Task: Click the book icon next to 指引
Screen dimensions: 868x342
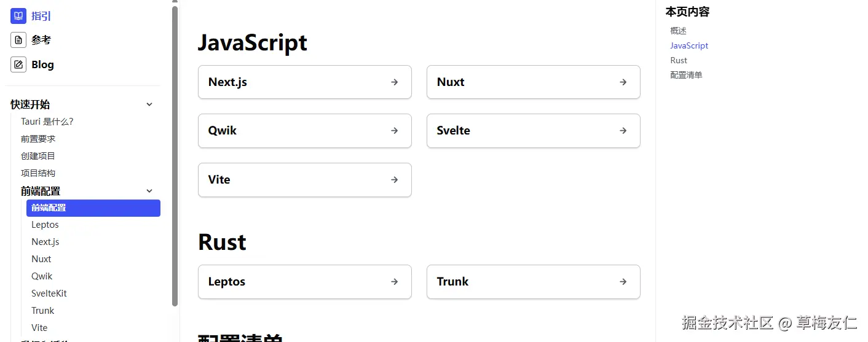Action: click(18, 16)
